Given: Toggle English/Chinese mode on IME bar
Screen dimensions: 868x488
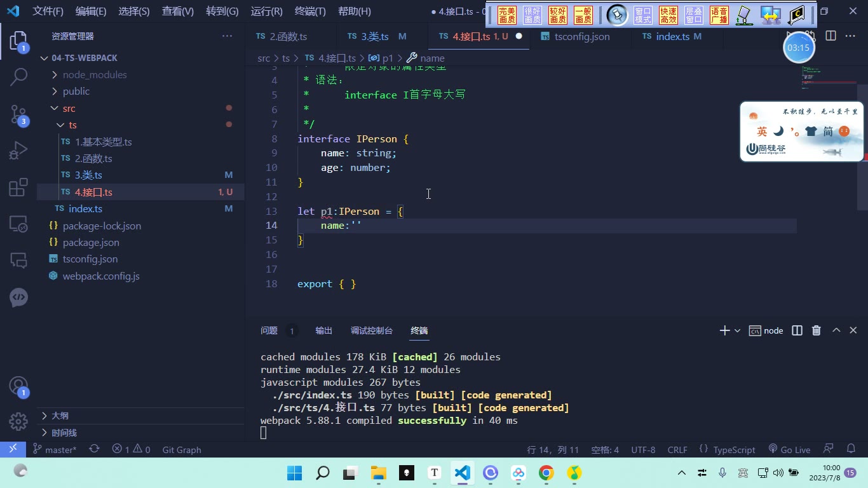Looking at the screenshot, I should point(762,132).
